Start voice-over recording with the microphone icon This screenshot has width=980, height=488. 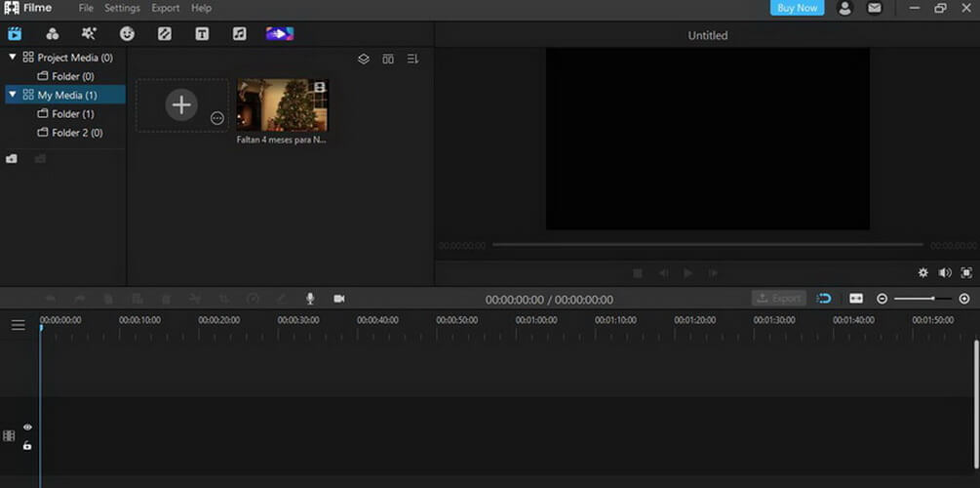pos(310,299)
